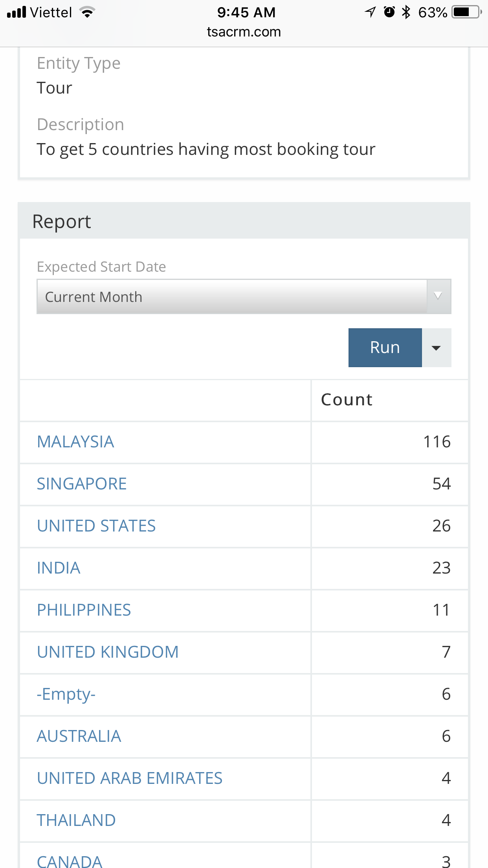The image size is (488, 868).
Task: Tap the tsacrm.com address bar
Action: [x=244, y=32]
